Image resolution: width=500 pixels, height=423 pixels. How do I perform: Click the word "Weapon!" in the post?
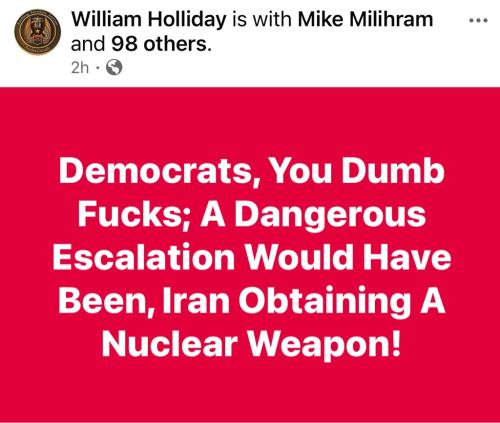pos(323,344)
